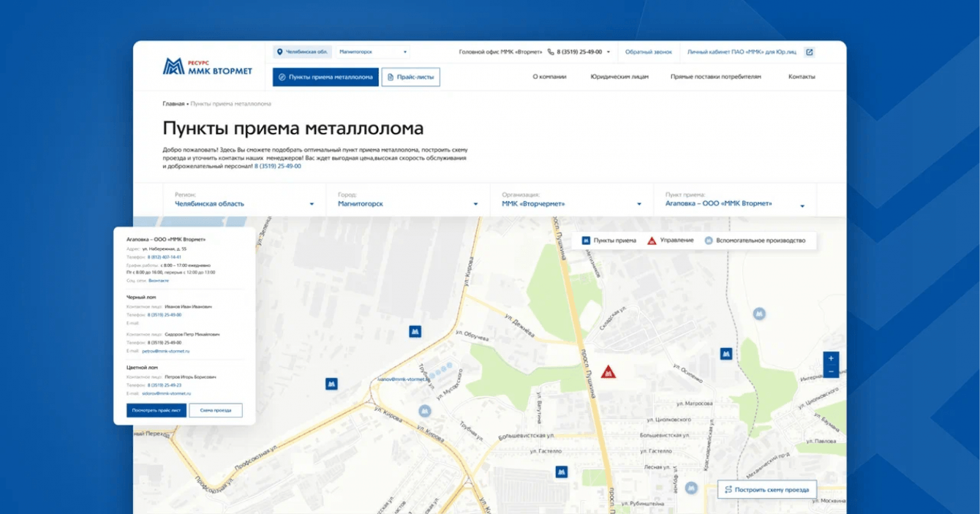Click the MMK Vtormet logo
Image resolution: width=980 pixels, height=514 pixels.
click(x=207, y=67)
